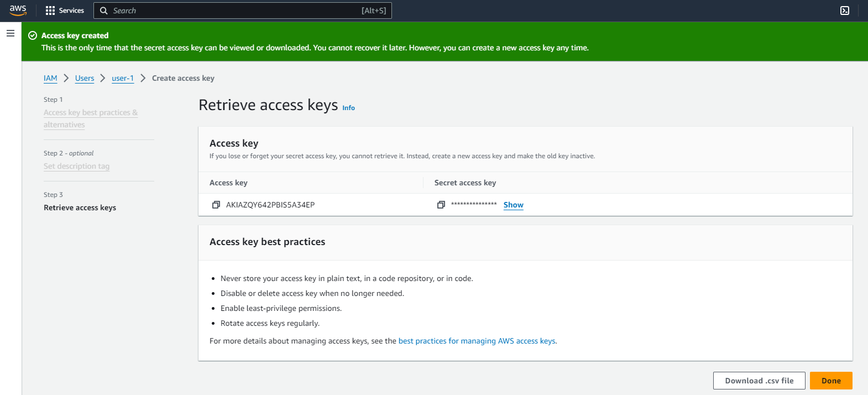Click the 'Access key created' success heading

pyautogui.click(x=75, y=35)
